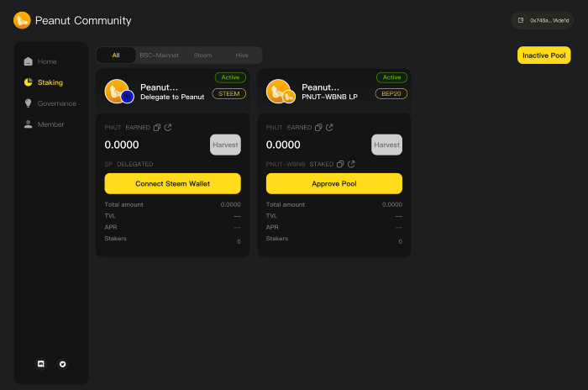
Task: Click the Peanut Community title text
Action: (83, 20)
